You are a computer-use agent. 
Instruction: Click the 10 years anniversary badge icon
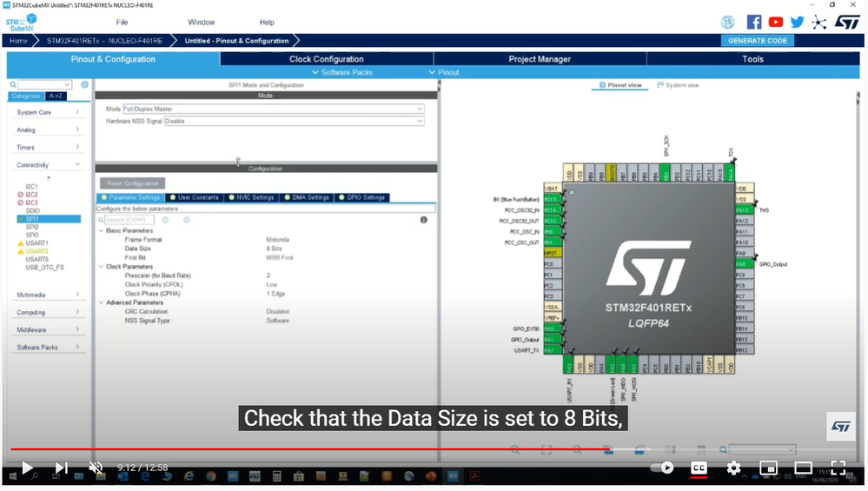[x=728, y=22]
